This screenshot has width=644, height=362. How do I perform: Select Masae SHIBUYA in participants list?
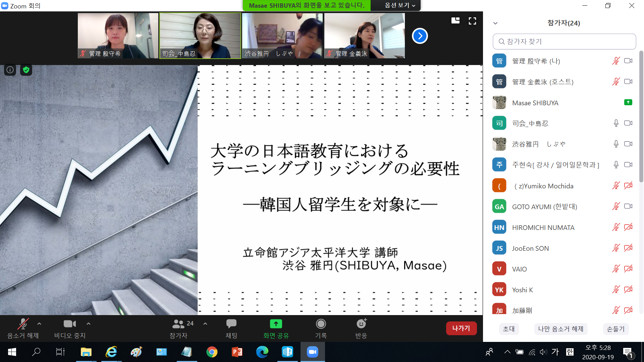click(535, 103)
